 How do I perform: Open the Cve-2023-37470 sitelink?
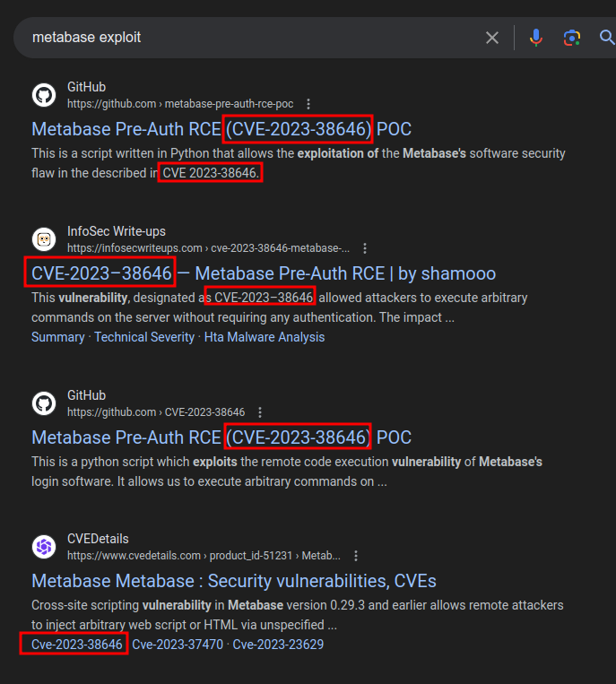pyautogui.click(x=178, y=645)
